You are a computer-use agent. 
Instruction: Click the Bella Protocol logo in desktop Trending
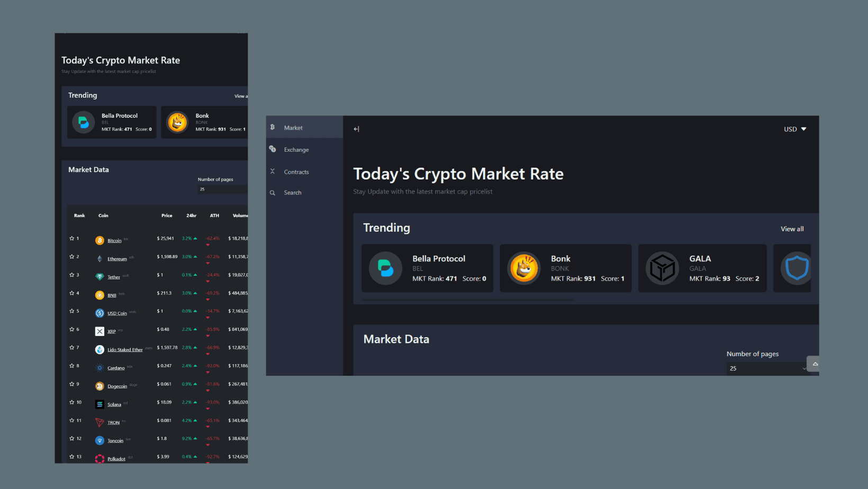[x=385, y=268]
